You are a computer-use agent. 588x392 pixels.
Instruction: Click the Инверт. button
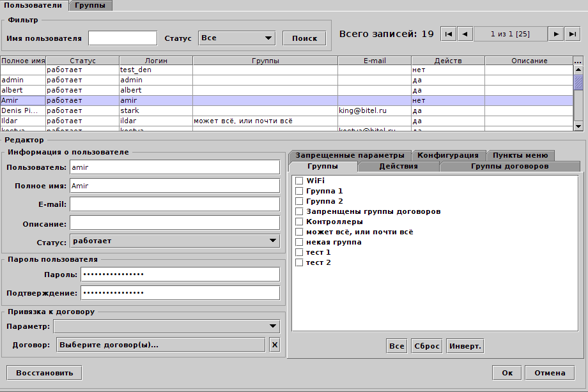click(x=465, y=345)
